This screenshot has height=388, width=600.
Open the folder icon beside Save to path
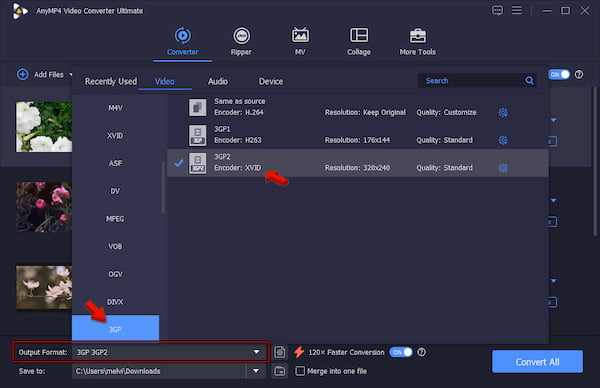280,371
